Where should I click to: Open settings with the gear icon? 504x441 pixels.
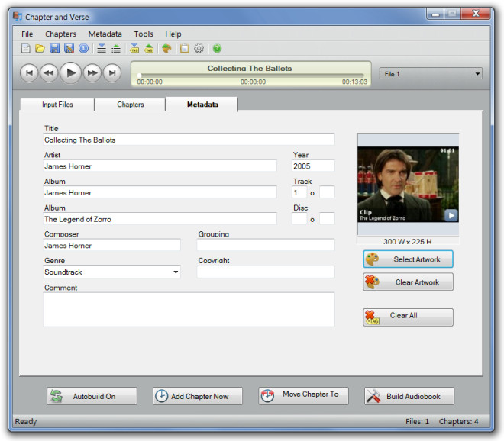(x=199, y=49)
